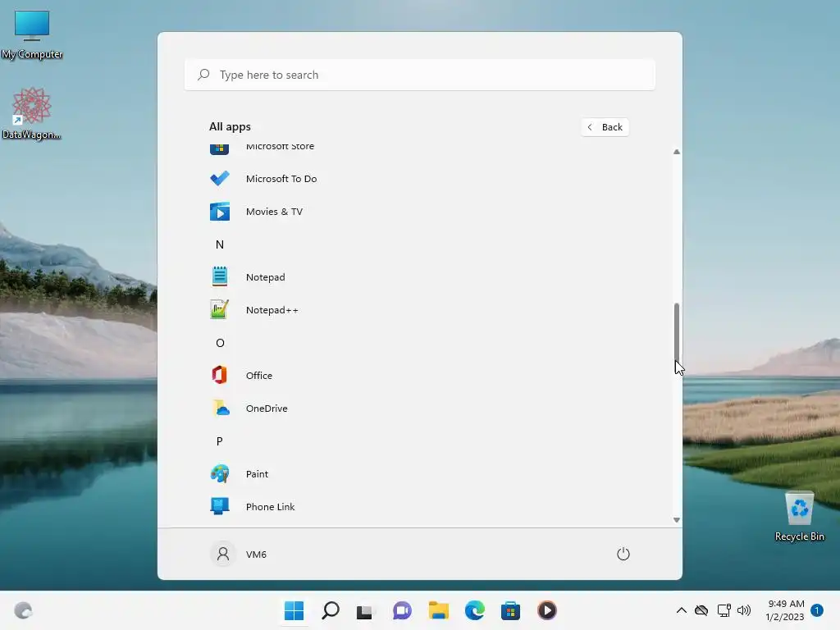Open the 'Office' label
This screenshot has width=840, height=630.
(x=258, y=376)
